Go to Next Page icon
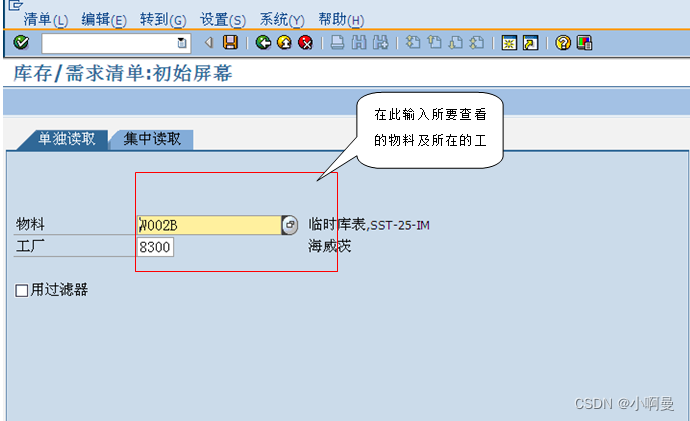The height and width of the screenshot is (421, 690). [455, 43]
